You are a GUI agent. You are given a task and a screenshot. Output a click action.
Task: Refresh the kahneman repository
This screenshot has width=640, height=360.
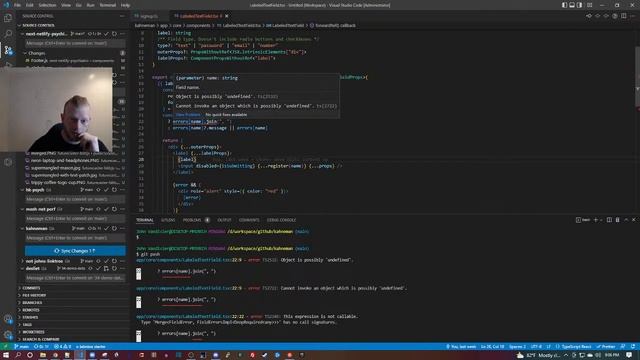pos(114,228)
